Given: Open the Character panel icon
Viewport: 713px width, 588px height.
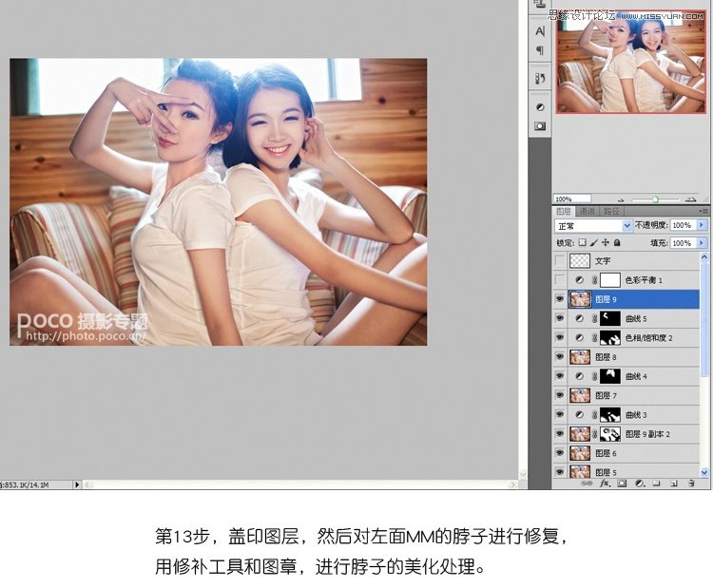Looking at the screenshot, I should click(x=540, y=31).
